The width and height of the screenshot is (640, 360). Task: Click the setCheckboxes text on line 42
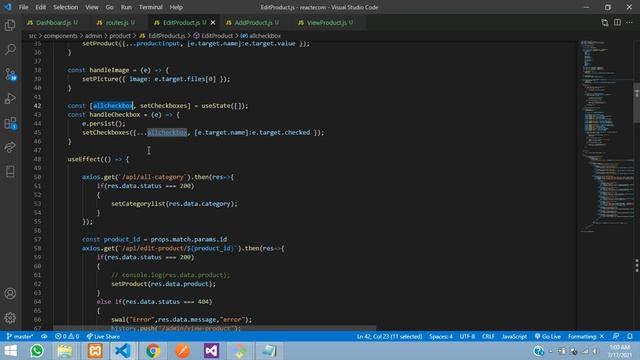(164, 106)
